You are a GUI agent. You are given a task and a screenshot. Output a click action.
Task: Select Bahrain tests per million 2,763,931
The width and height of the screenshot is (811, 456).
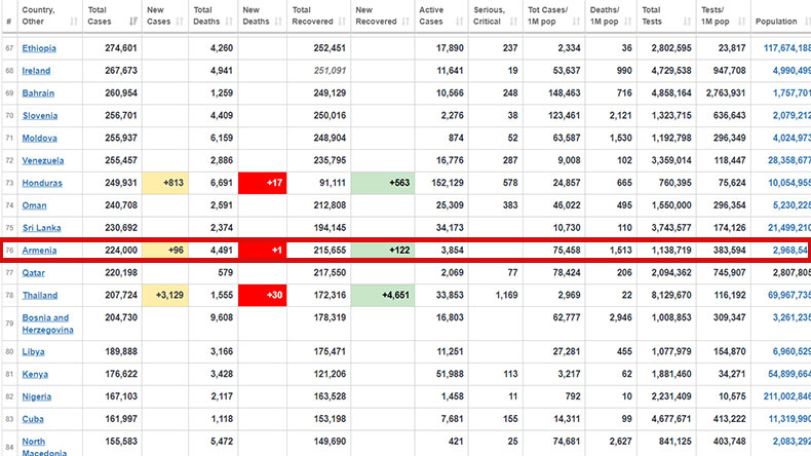[726, 93]
